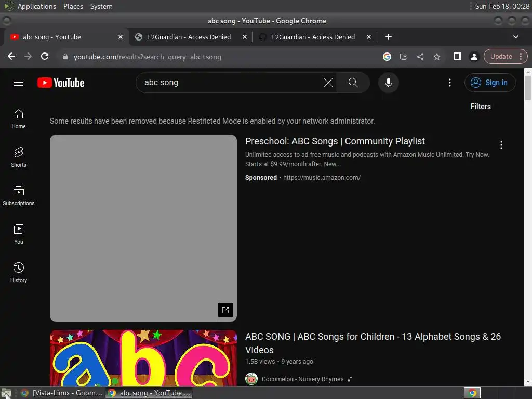The width and height of the screenshot is (532, 399).
Task: Click the Sign in button
Action: tap(489, 83)
